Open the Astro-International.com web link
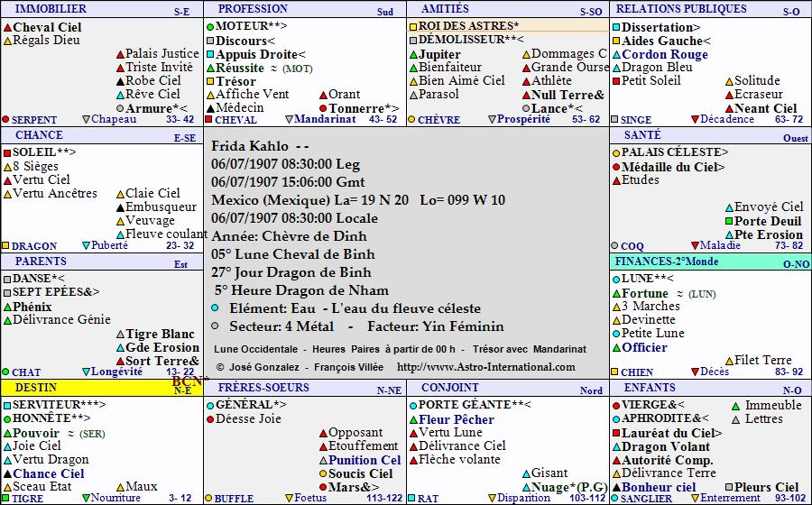The height and width of the screenshot is (505, 812). [485, 367]
